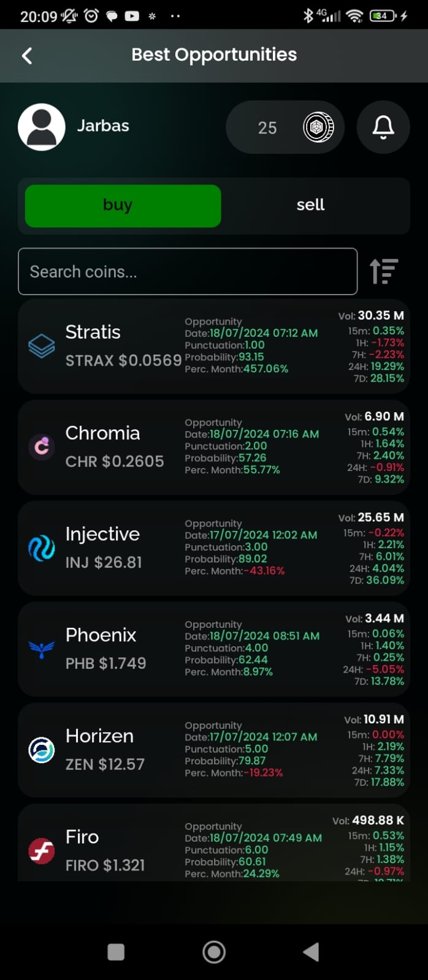The image size is (428, 980).
Task: Open the Injective INJ coin logo
Action: pyautogui.click(x=41, y=549)
